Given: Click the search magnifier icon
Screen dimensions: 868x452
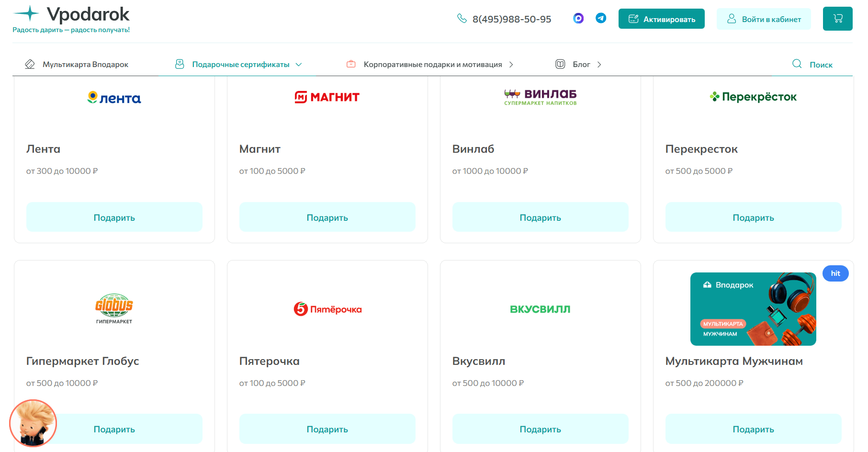Looking at the screenshot, I should point(797,64).
